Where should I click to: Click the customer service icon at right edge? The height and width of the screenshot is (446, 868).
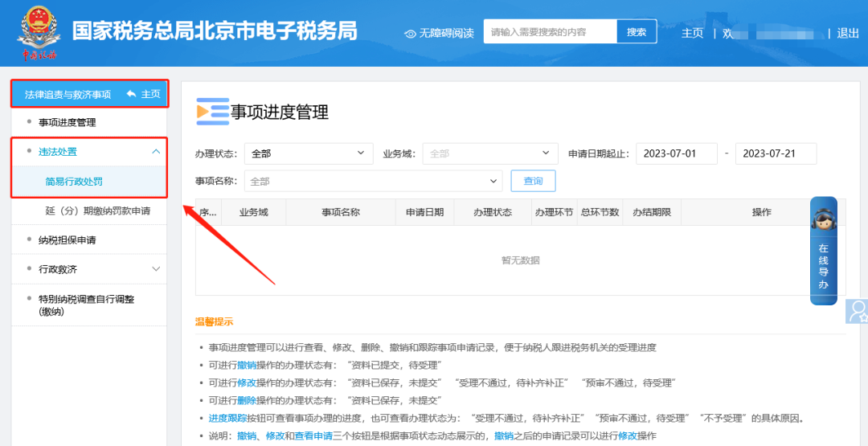[858, 311]
